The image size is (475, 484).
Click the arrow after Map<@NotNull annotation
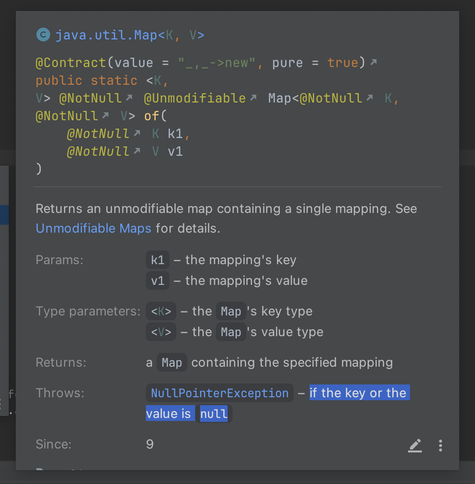click(x=370, y=97)
